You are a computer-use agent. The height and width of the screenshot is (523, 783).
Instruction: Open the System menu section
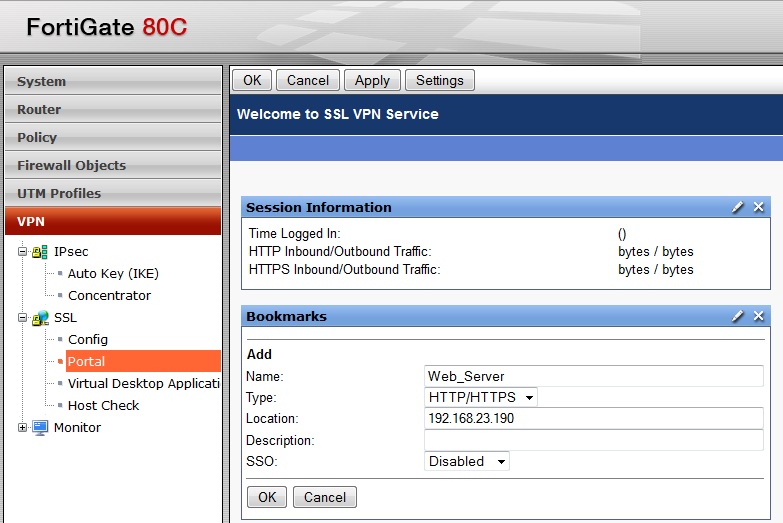112,82
